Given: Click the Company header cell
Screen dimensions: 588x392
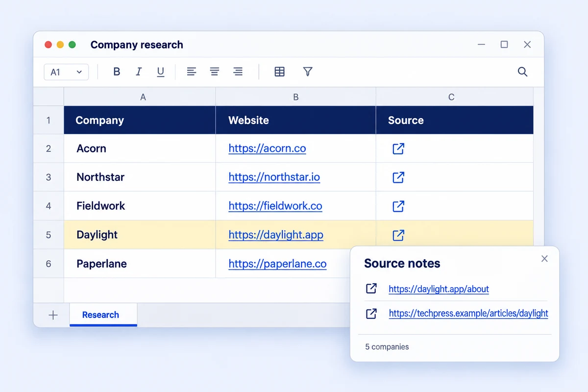Looking at the screenshot, I should (x=140, y=120).
